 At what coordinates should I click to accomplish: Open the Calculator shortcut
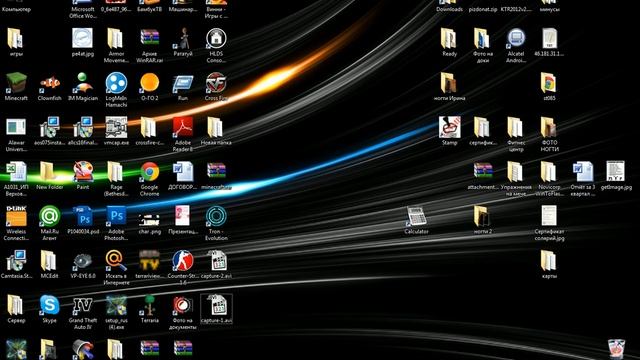416,216
